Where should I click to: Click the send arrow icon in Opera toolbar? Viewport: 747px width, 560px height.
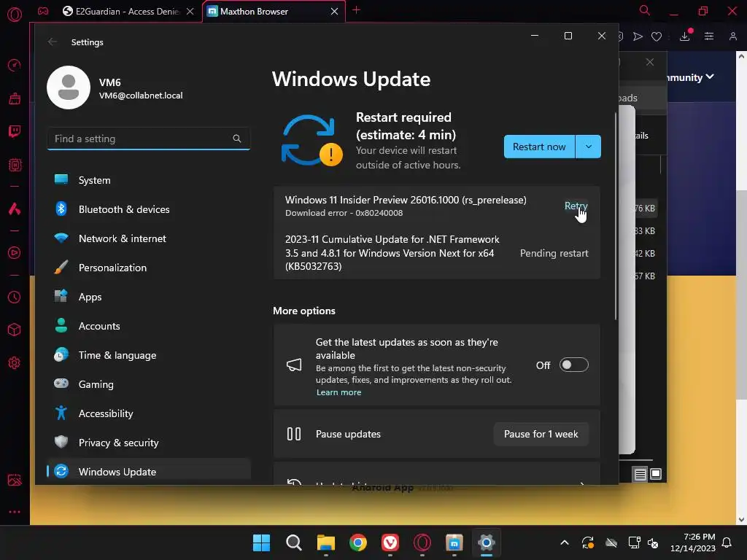pos(638,36)
